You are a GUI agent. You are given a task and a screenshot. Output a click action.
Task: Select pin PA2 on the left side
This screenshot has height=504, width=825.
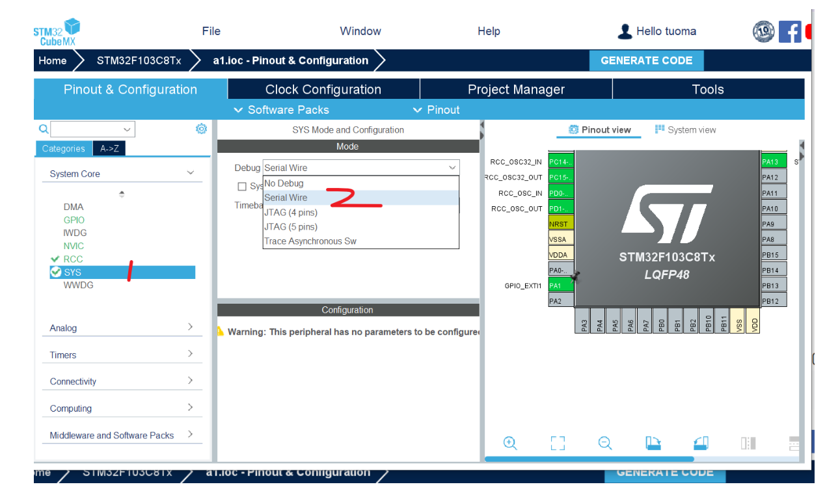(561, 300)
